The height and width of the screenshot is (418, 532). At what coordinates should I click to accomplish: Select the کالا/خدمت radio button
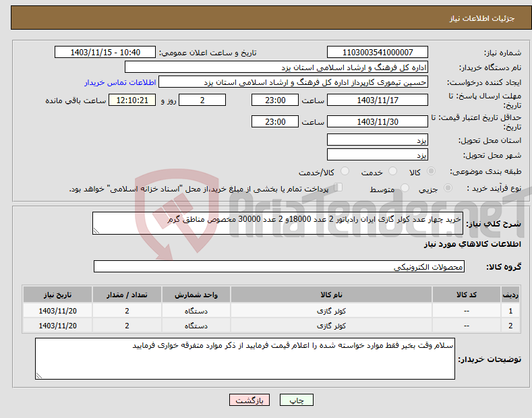click(345, 171)
